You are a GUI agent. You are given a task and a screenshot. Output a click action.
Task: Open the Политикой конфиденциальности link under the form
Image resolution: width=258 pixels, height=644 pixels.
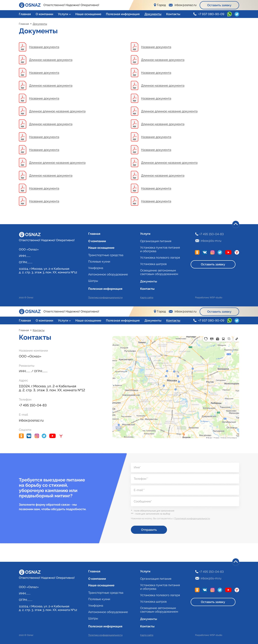point(192,518)
